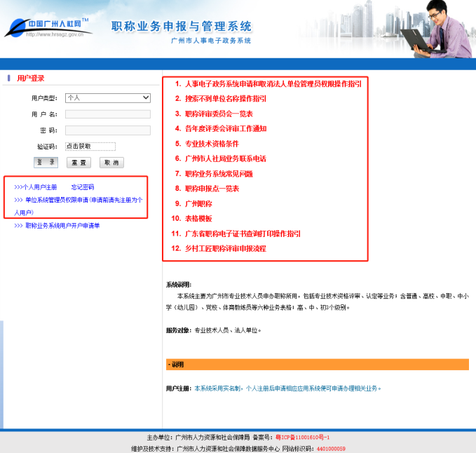Click the 网站标识码 4401000059
Viewport: 476px width, 453px height.
[331, 449]
